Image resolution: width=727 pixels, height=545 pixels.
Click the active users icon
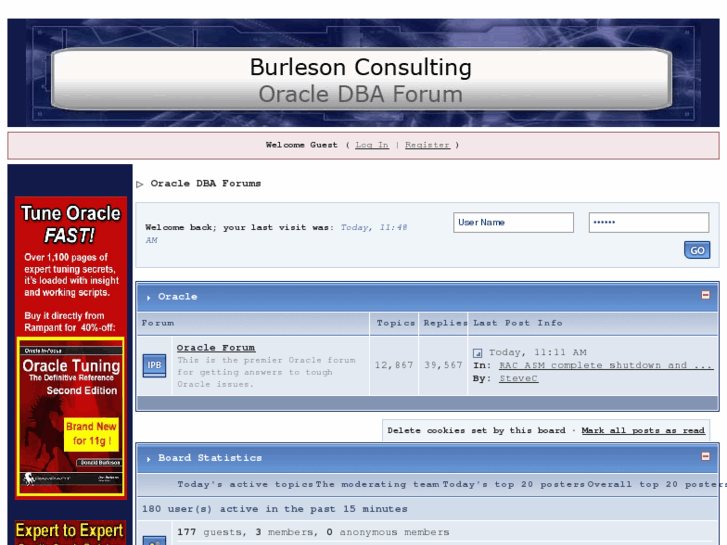coord(154,540)
